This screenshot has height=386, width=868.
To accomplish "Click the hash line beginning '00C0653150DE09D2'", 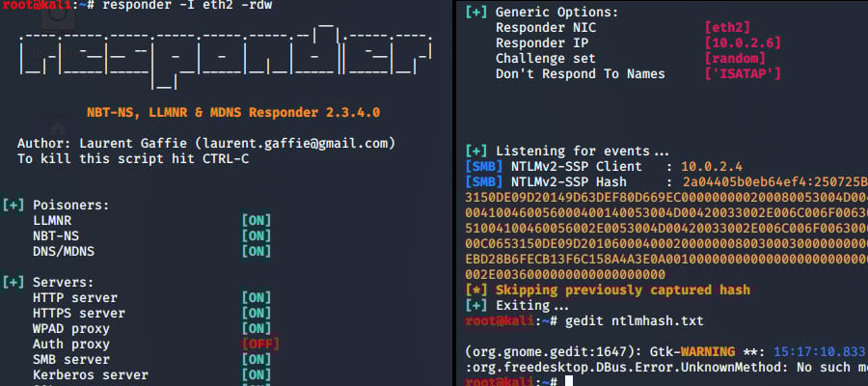I will [666, 244].
